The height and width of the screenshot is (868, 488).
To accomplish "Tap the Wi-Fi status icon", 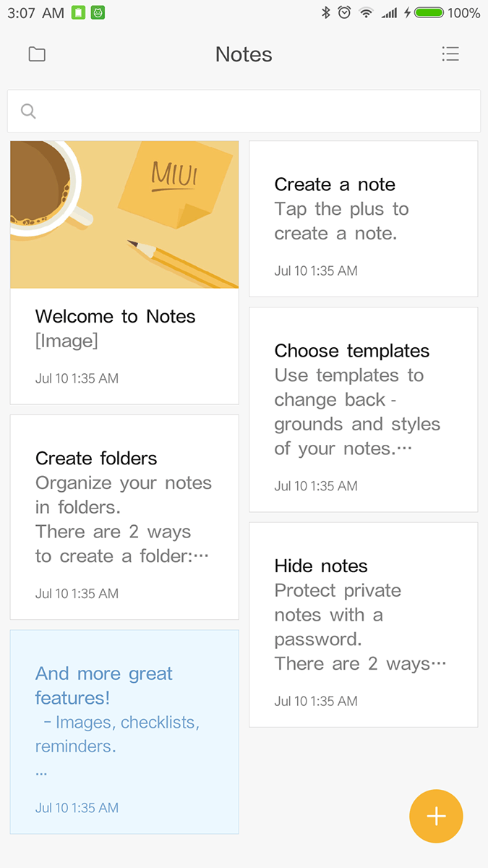I will coord(367,12).
